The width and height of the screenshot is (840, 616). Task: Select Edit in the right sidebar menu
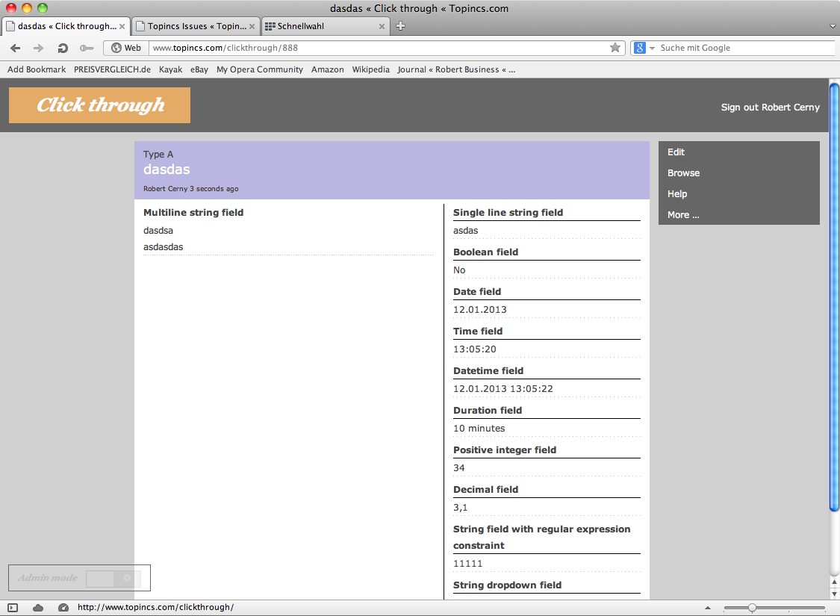[676, 152]
